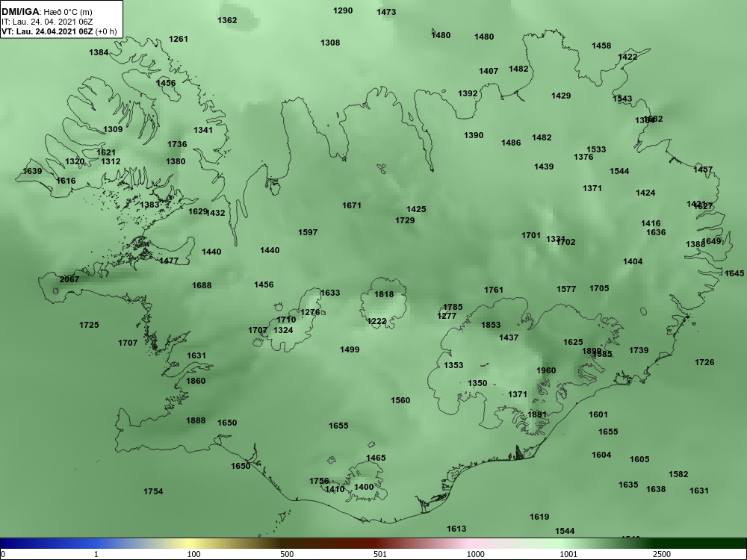Image resolution: width=747 pixels, height=560 pixels.
Task: Click the map value 1726
Action: pos(704,362)
